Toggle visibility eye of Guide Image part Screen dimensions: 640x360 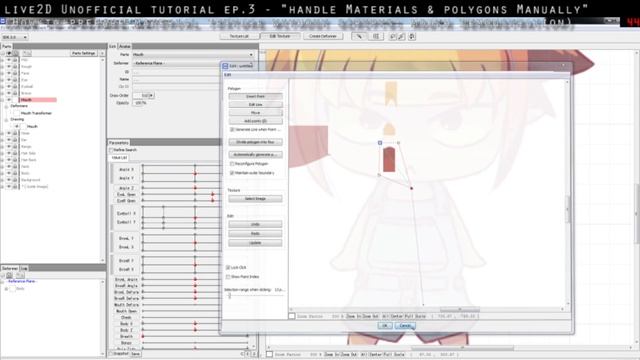coord(9,187)
